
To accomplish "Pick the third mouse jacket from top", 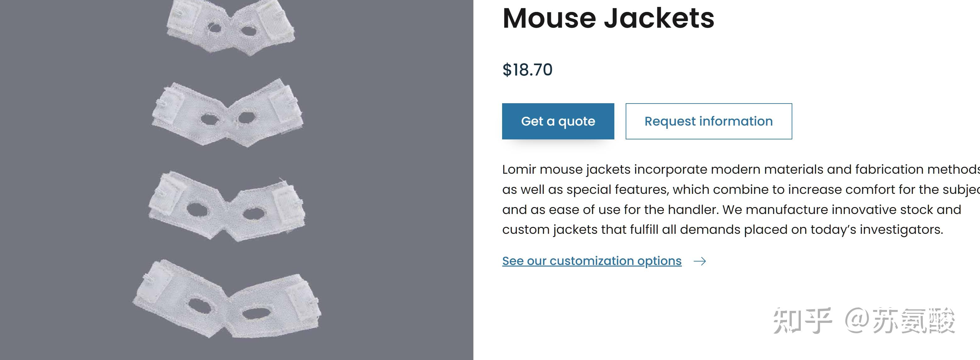I will 227,206.
